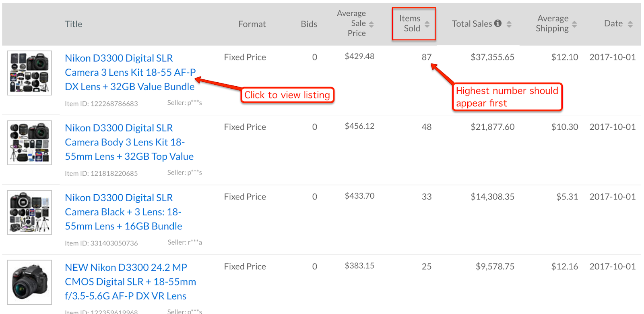Sort table by Average Shipping header
644x314 pixels.
552,23
